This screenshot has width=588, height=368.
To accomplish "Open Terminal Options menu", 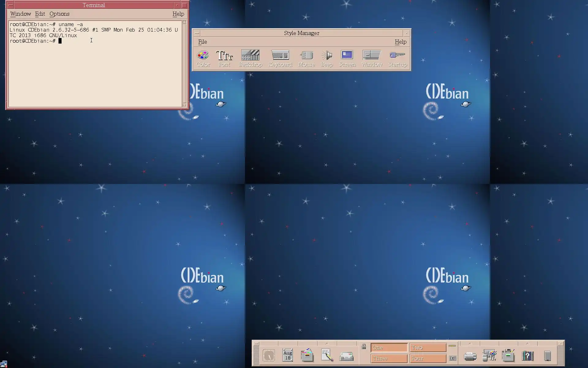I will tap(59, 14).
